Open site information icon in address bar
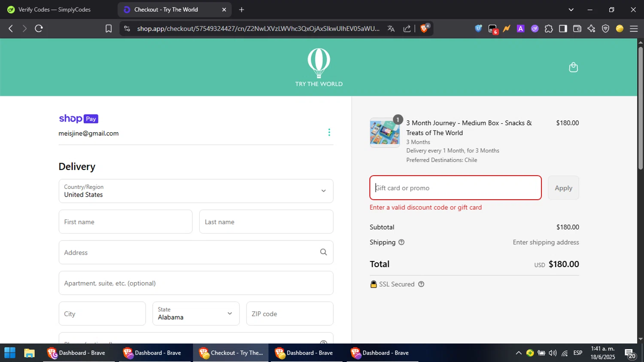Image resolution: width=644 pixels, height=362 pixels. click(127, 28)
